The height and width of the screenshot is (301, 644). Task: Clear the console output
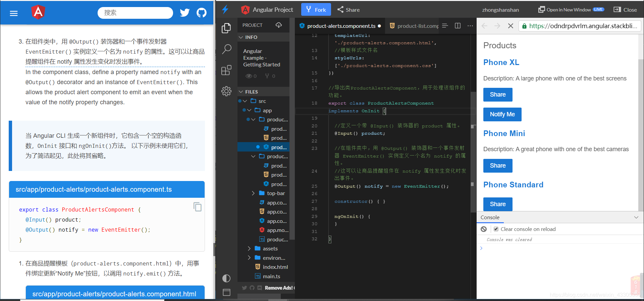[484, 229]
